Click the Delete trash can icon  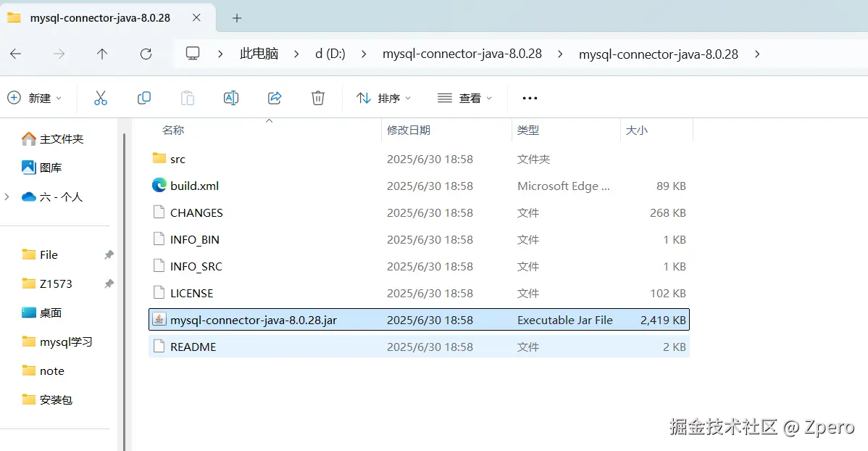click(318, 98)
